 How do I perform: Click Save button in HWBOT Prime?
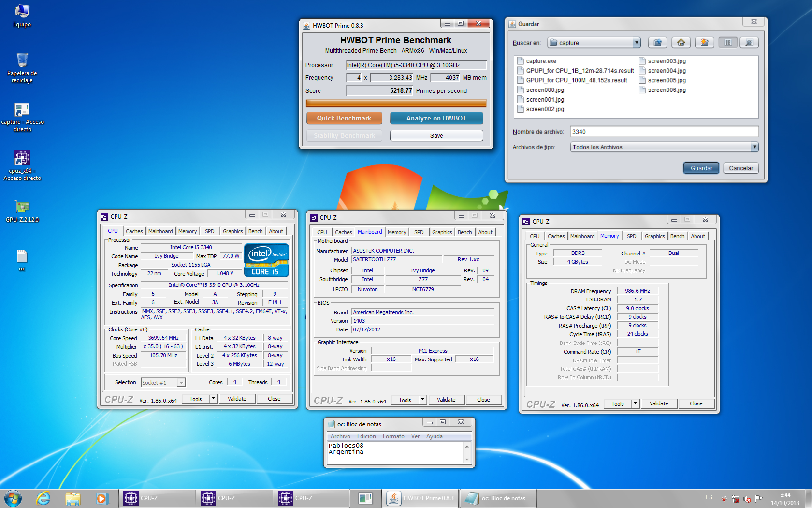pyautogui.click(x=436, y=135)
